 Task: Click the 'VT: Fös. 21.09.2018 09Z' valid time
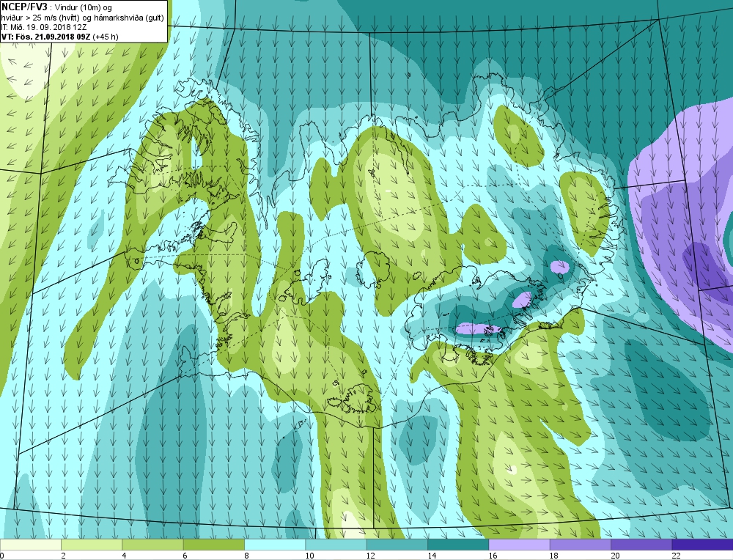45,37
